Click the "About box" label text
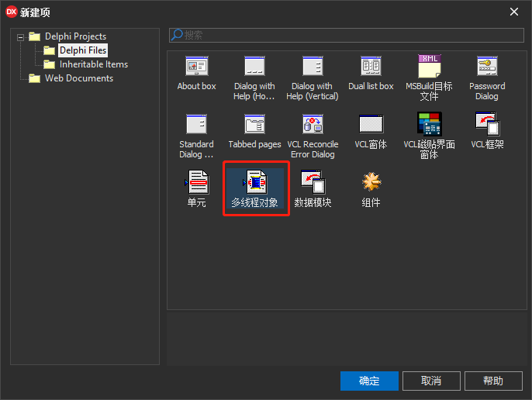Image resolution: width=532 pixels, height=400 pixels. pyautogui.click(x=197, y=86)
